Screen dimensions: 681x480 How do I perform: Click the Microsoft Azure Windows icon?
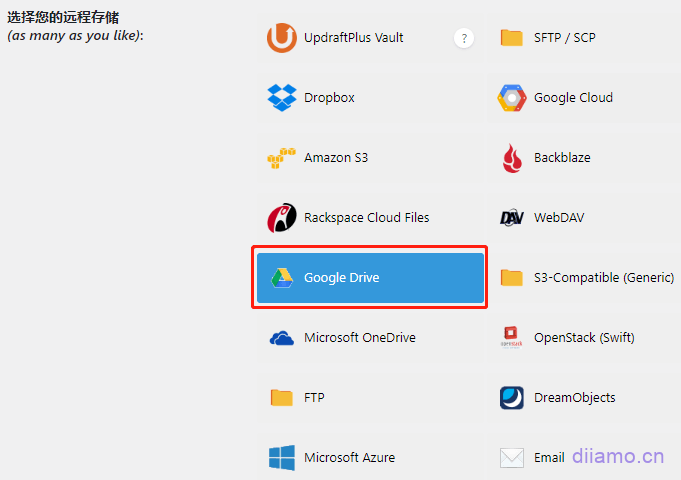point(281,458)
